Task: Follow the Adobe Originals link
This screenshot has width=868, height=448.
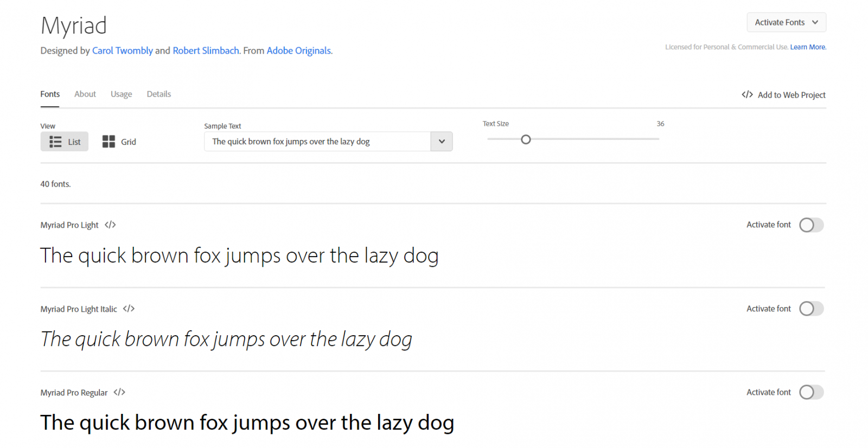Action: pyautogui.click(x=299, y=50)
